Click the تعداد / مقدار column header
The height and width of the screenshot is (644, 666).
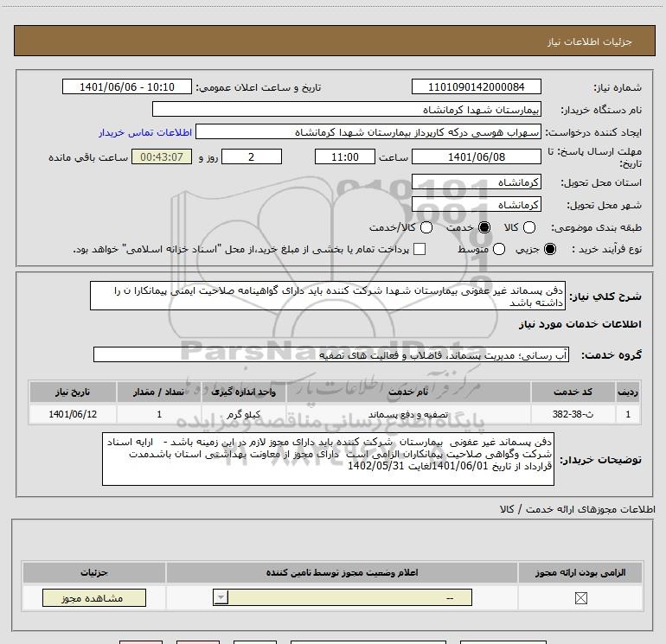159,392
